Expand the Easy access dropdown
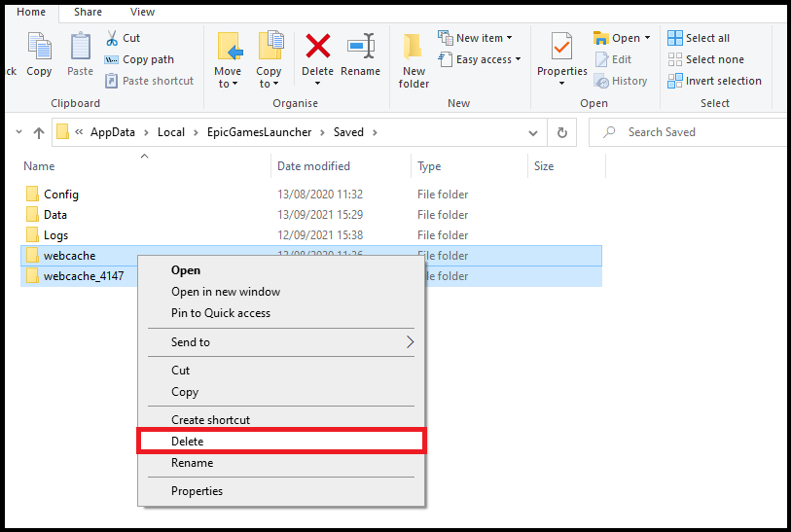The width and height of the screenshot is (791, 532). click(480, 59)
